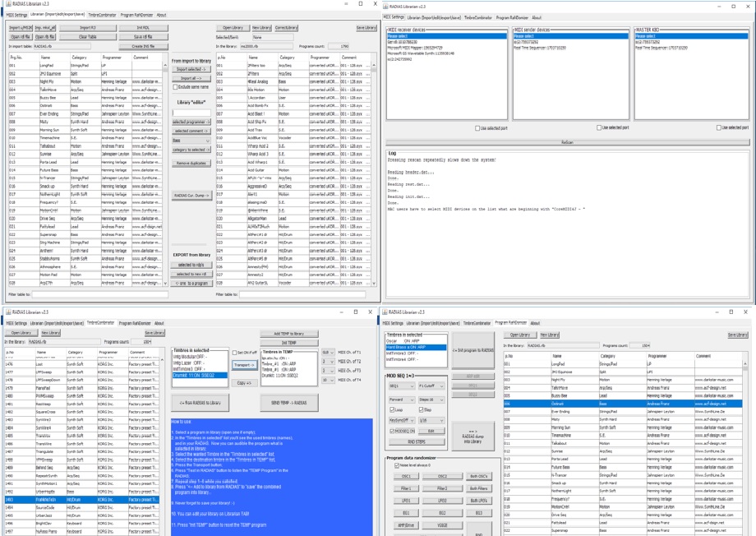Click the 'SEND TEMP -> RADIAS' button
The height and width of the screenshot is (536, 756).
point(289,403)
